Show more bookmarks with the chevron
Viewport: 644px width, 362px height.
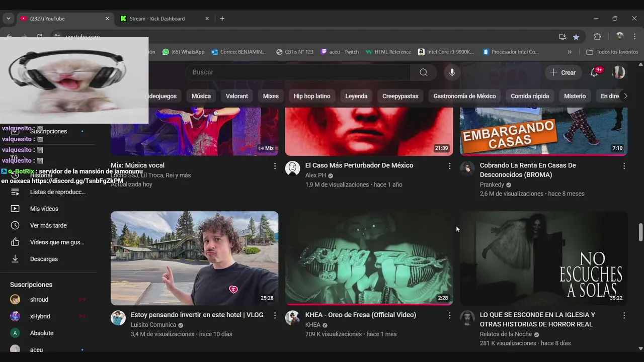[x=570, y=52]
